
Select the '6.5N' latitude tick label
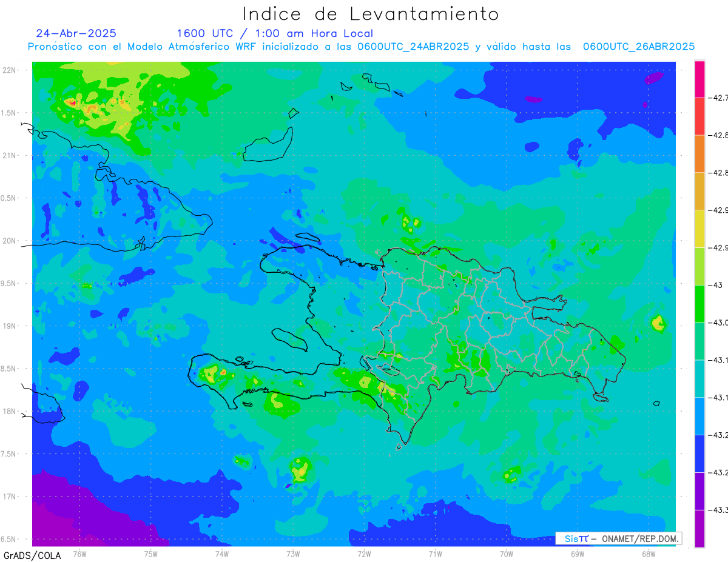9,539
